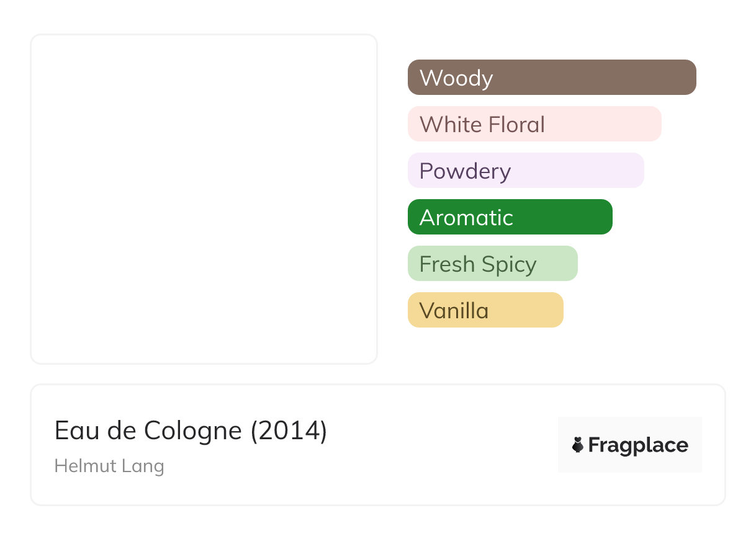Open the Helmut Lang brand name

click(x=109, y=465)
